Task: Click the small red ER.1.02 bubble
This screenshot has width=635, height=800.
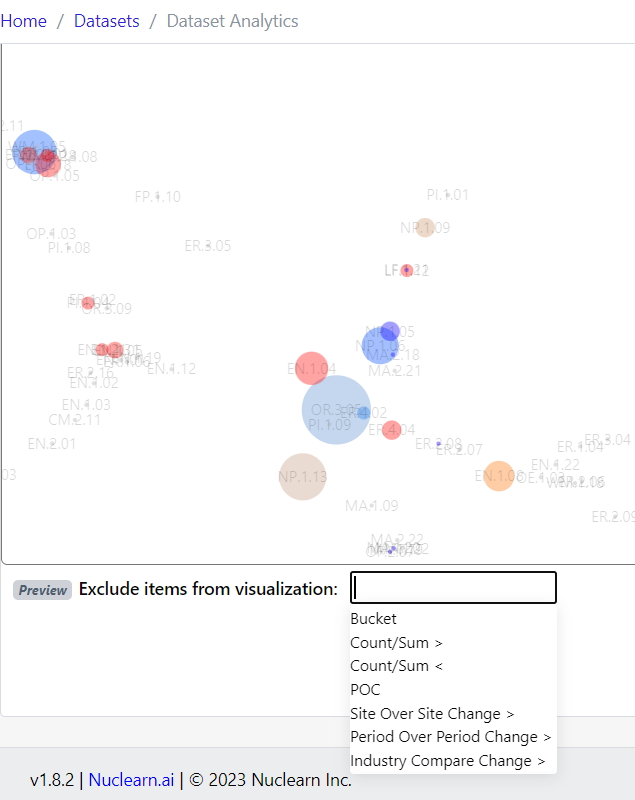Action: 88,303
